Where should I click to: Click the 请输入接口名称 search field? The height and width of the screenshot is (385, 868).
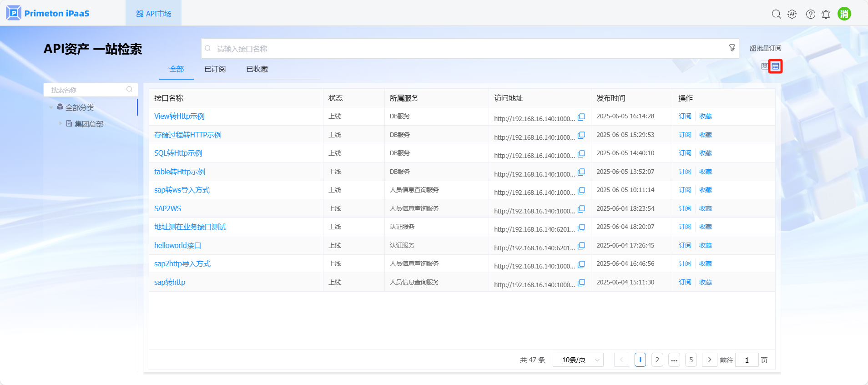tap(469, 49)
